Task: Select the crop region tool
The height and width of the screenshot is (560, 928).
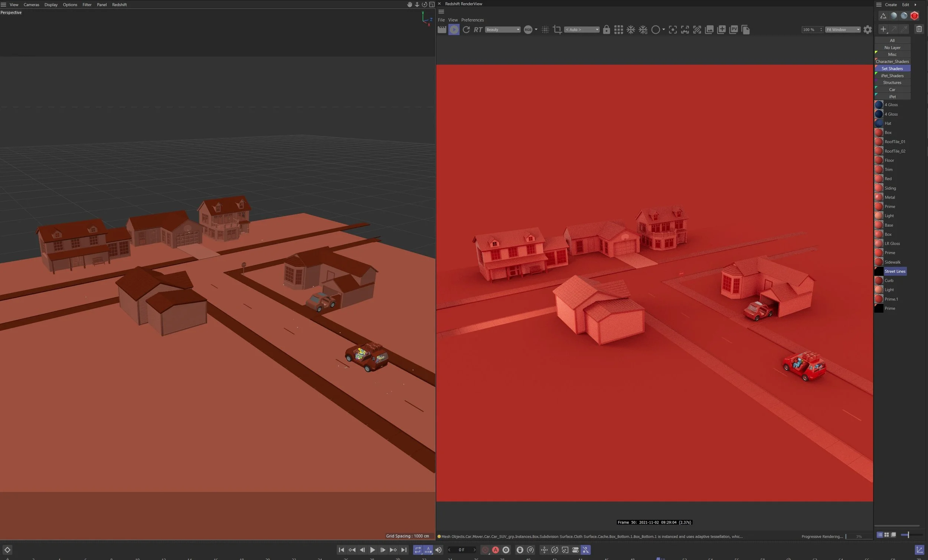Action: [557, 29]
